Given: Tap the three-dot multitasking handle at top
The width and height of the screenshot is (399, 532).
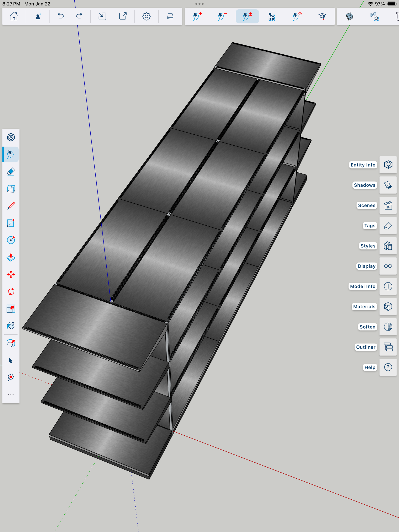Looking at the screenshot, I should 199,4.
